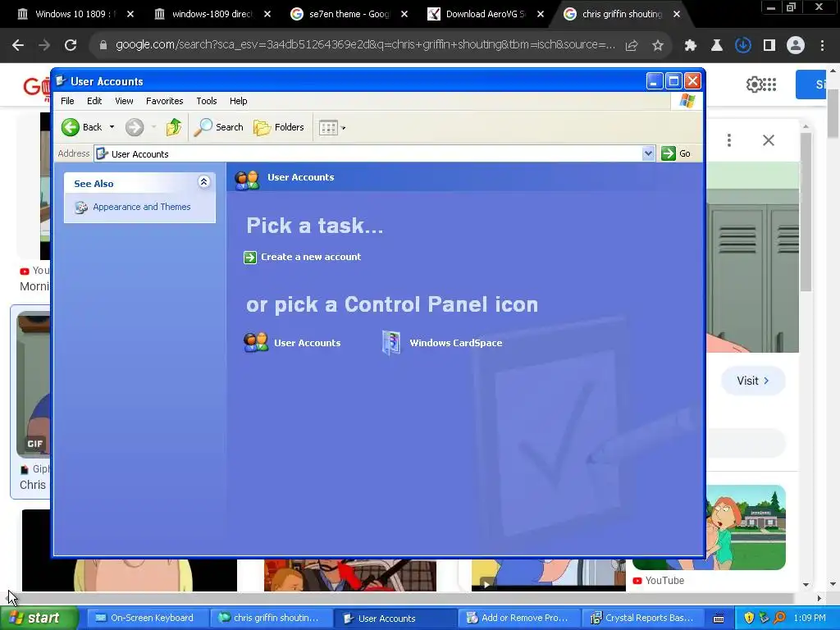Image resolution: width=840 pixels, height=630 pixels.
Task: Open image preview three-dot options
Action: (x=729, y=140)
